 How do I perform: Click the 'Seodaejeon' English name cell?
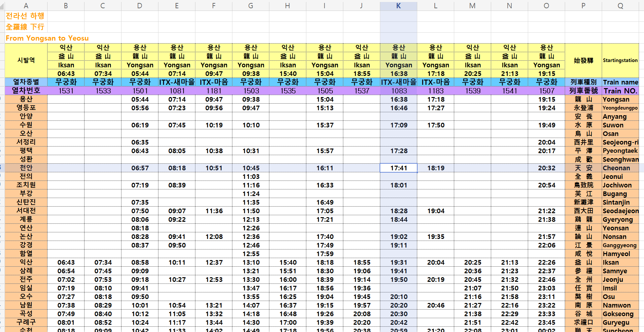tap(620, 211)
